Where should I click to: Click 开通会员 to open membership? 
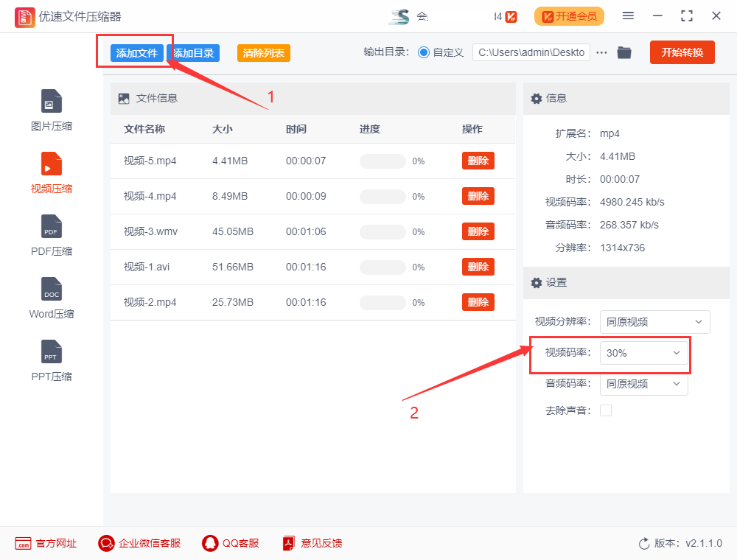tap(569, 15)
